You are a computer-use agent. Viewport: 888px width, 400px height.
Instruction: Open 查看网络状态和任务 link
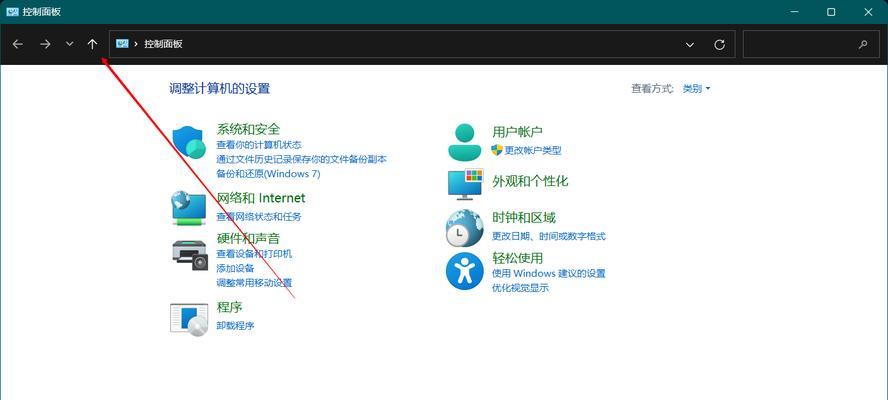pyautogui.click(x=259, y=216)
